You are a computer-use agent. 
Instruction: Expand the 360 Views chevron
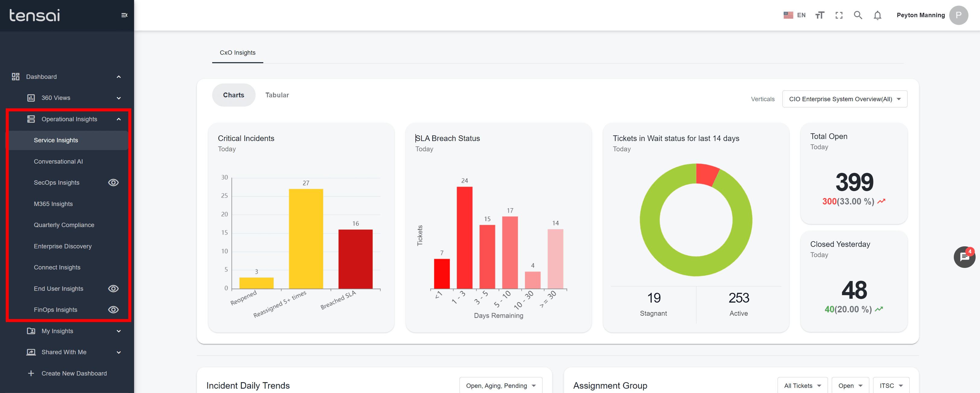pyautogui.click(x=119, y=98)
